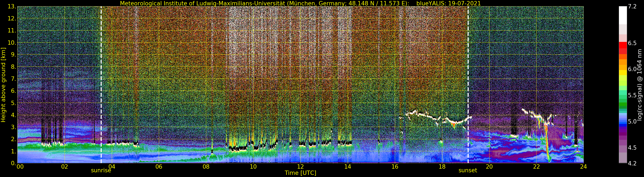The width and height of the screenshot is (644, 177).
Task: Pick the blue band beside colorbar value 5.0
Action: pyautogui.click(x=623, y=122)
